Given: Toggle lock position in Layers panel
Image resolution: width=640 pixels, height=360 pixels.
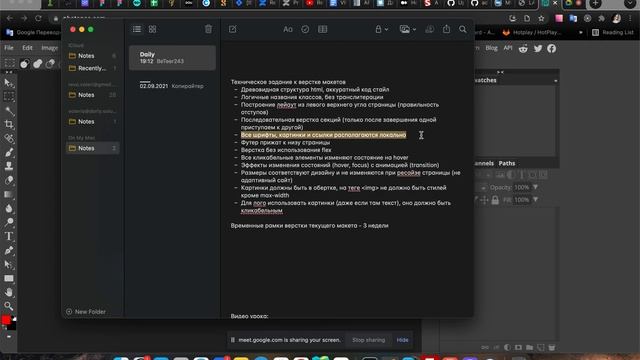Looking at the screenshot, I should 484,200.
